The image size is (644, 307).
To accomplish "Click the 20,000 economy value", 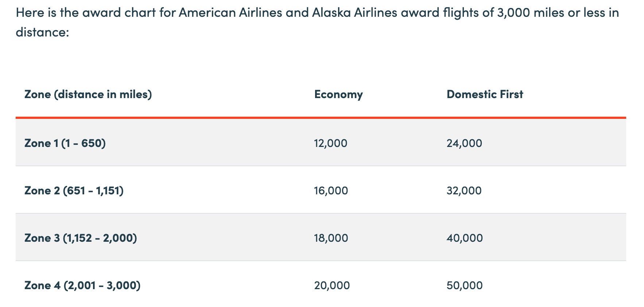I will (332, 285).
